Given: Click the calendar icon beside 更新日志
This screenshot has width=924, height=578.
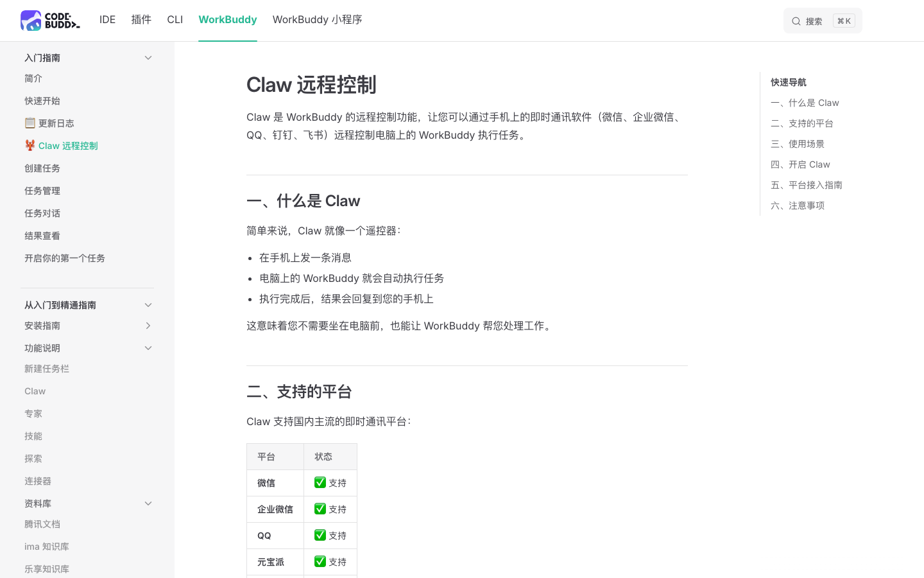Looking at the screenshot, I should pos(30,123).
